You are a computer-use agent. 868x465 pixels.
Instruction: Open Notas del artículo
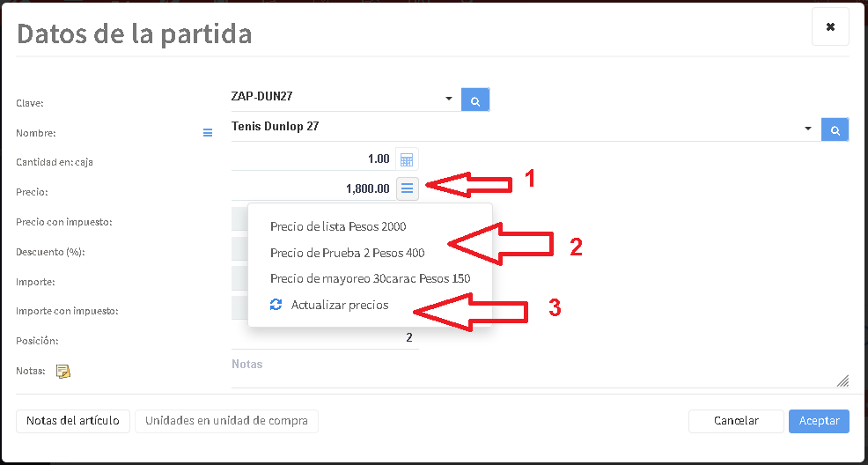(x=73, y=421)
